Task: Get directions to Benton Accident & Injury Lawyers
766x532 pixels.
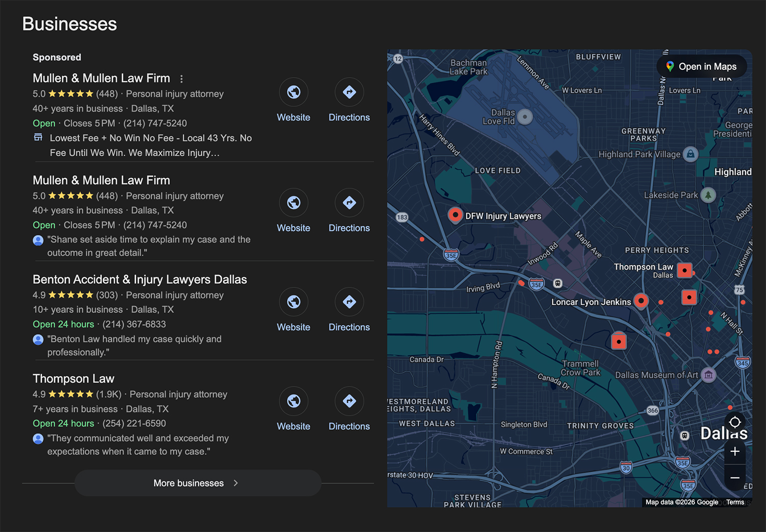Action: [x=349, y=302]
